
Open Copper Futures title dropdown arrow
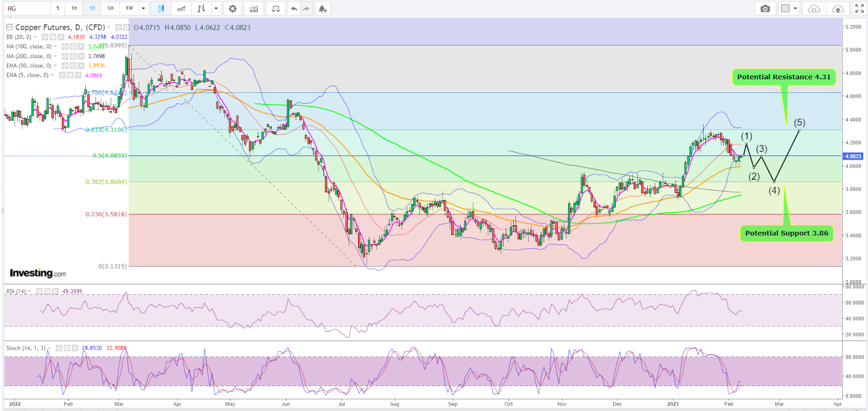[108, 27]
